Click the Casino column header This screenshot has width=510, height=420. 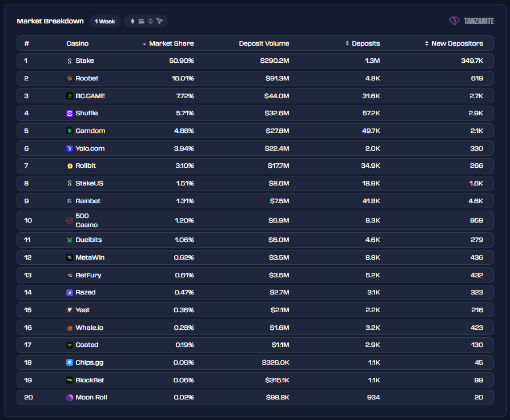click(x=78, y=43)
